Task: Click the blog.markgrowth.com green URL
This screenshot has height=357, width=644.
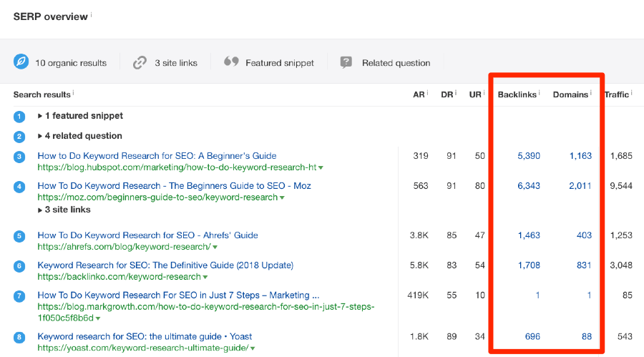Action: [206, 312]
